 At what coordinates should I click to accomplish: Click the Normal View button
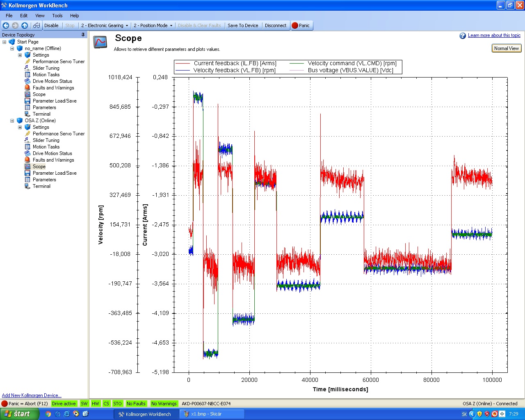506,48
